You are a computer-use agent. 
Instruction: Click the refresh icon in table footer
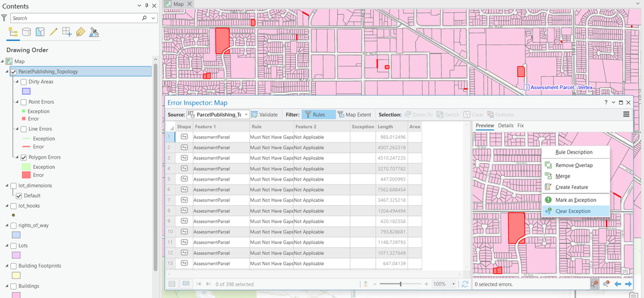coord(465,284)
